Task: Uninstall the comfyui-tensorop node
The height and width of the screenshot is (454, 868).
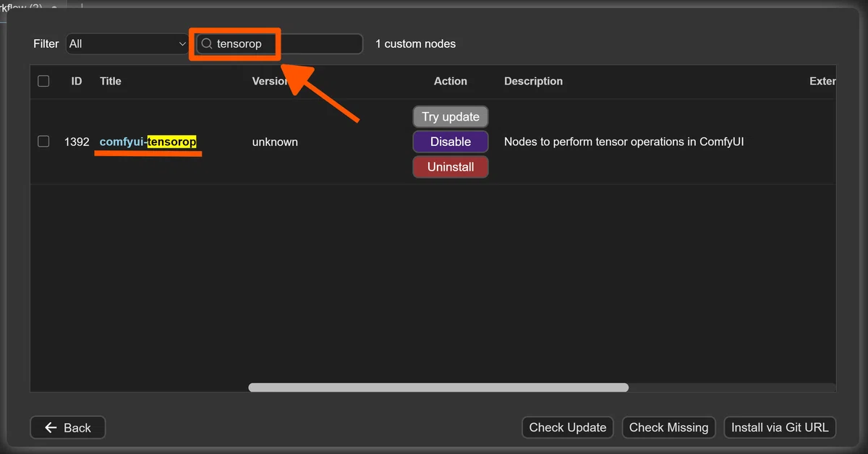Action: click(451, 167)
